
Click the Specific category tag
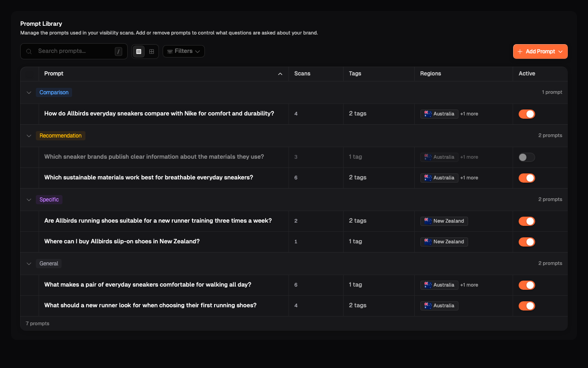(x=49, y=200)
